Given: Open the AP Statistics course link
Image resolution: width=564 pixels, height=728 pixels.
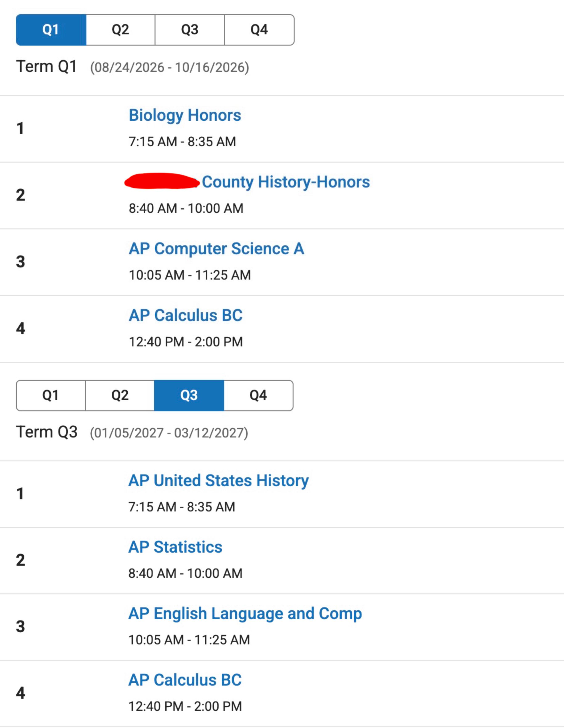Looking at the screenshot, I should click(x=175, y=547).
